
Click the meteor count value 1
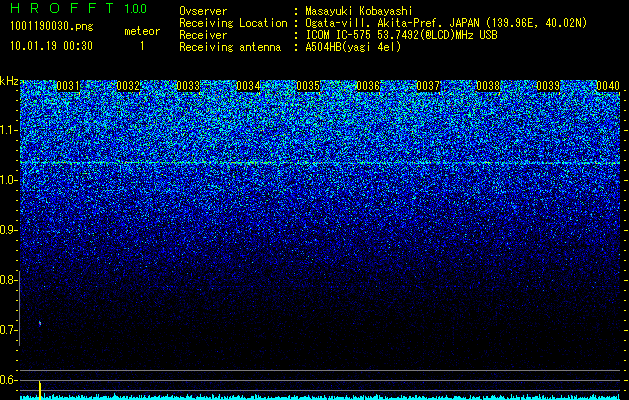tap(142, 46)
